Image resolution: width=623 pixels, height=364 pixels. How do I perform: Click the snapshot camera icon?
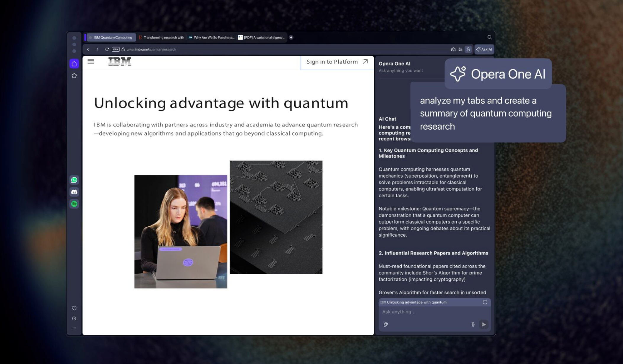click(x=453, y=49)
